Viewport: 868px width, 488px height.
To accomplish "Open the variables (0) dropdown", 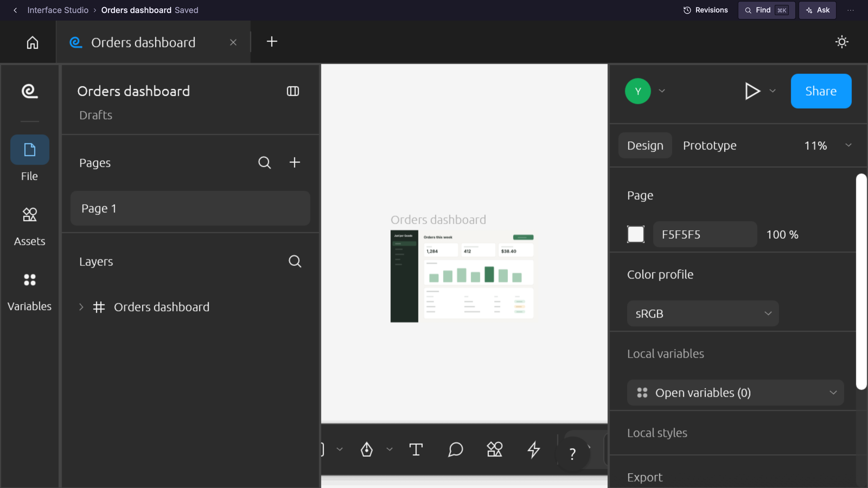I will coord(735,393).
